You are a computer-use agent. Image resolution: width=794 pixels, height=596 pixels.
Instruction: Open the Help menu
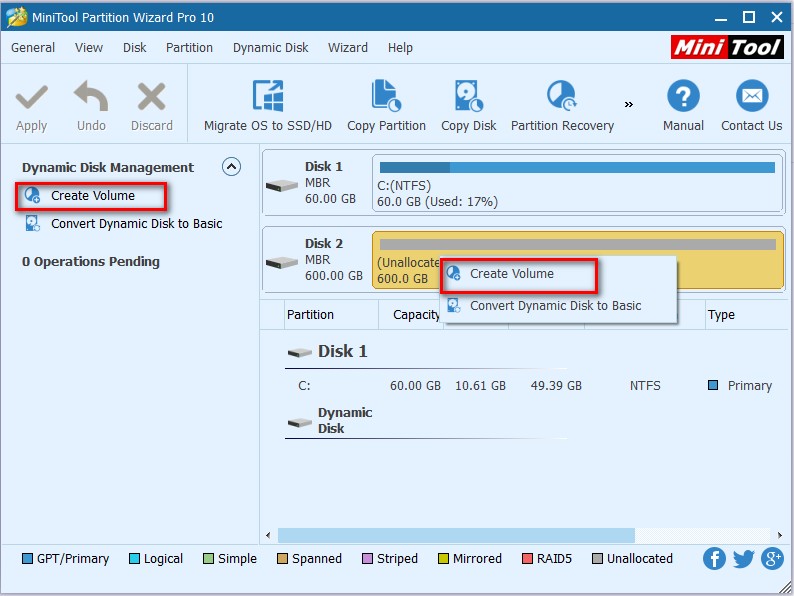(x=400, y=48)
